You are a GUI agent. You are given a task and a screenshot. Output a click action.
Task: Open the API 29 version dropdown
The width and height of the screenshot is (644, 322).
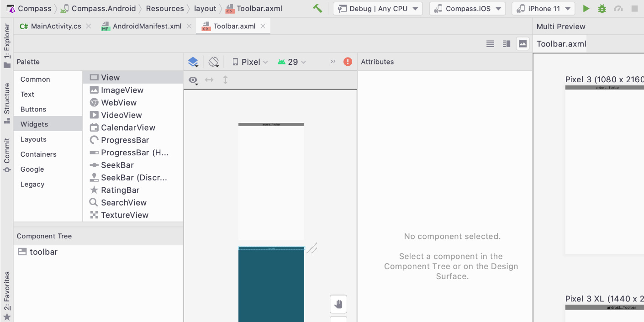(x=292, y=62)
